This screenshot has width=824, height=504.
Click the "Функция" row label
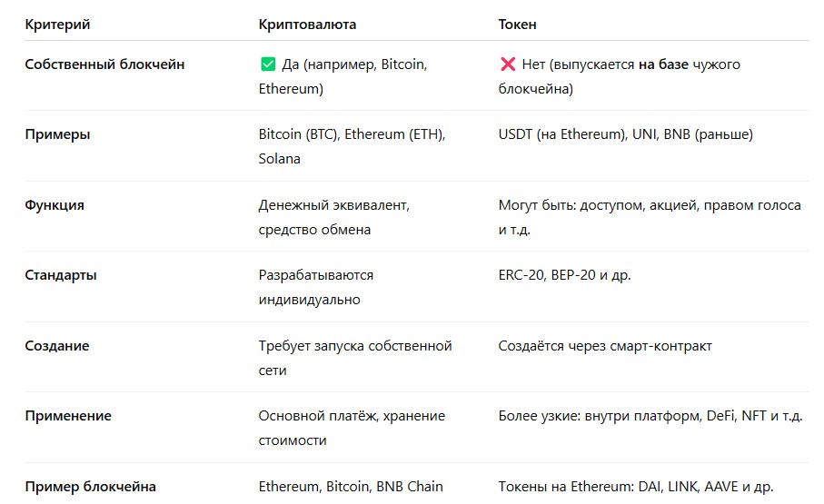click(55, 205)
